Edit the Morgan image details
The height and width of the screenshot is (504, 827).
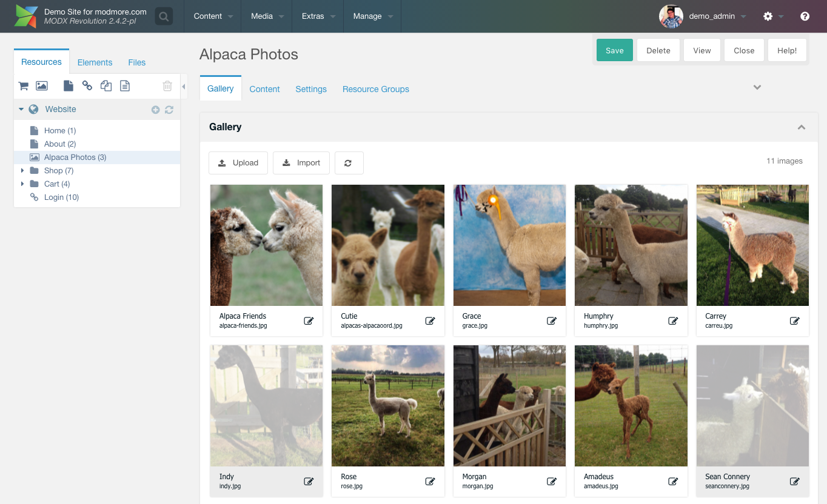point(552,482)
